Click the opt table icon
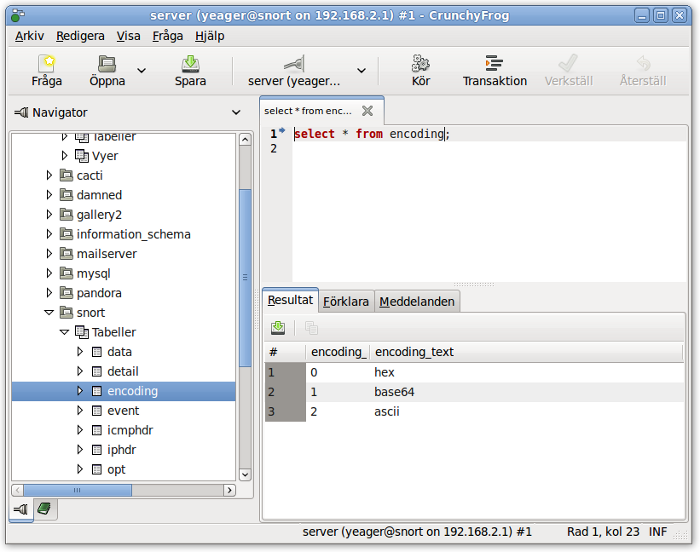 click(x=97, y=469)
